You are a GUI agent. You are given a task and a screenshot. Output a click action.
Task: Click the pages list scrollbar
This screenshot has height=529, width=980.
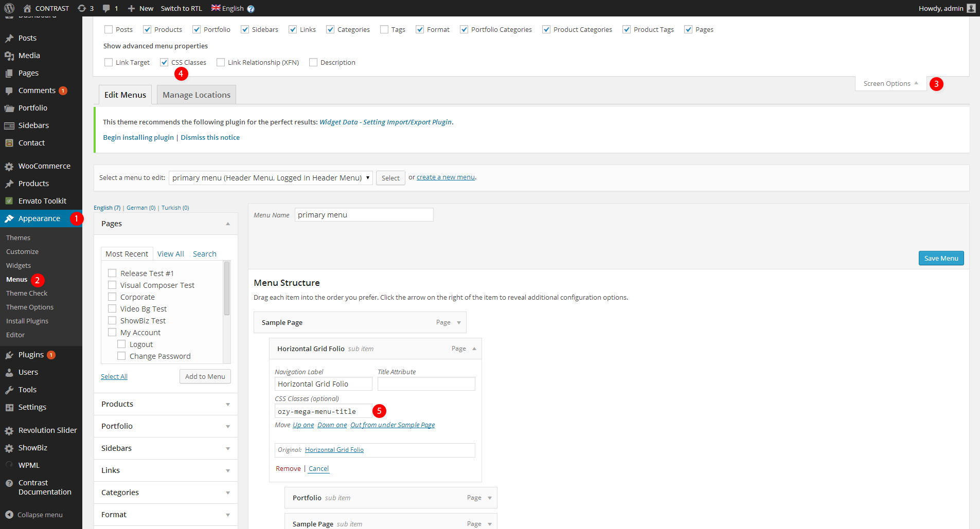[227, 288]
